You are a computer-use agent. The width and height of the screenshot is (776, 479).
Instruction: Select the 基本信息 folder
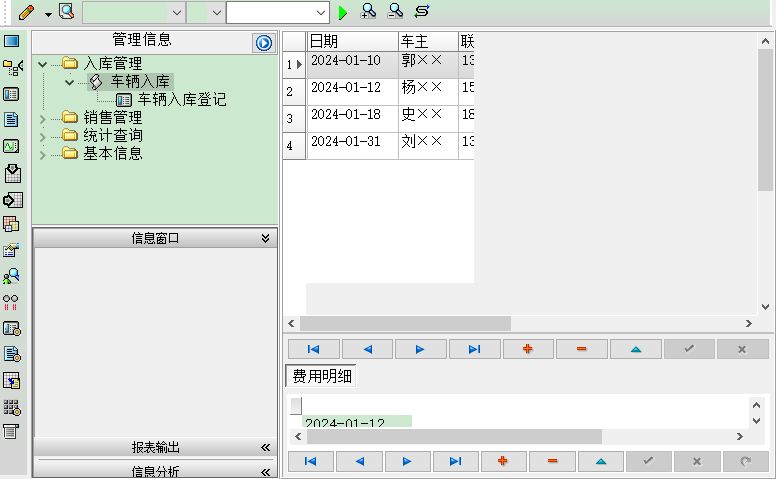112,153
